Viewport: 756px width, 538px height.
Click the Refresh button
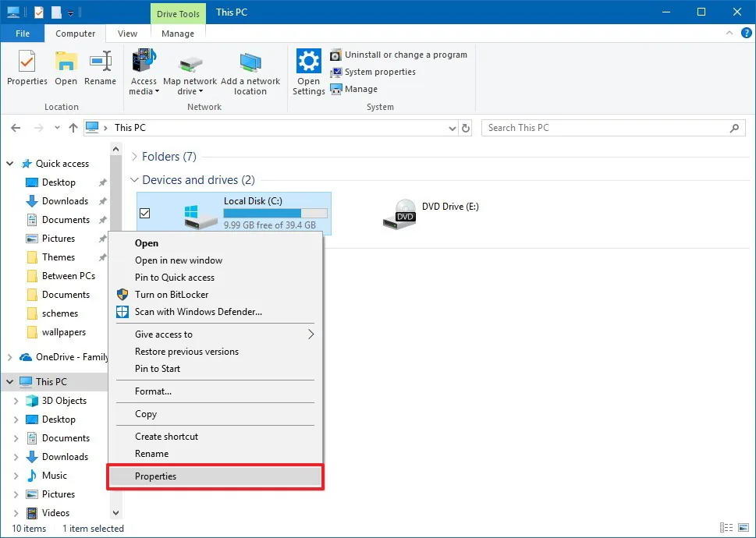point(465,128)
